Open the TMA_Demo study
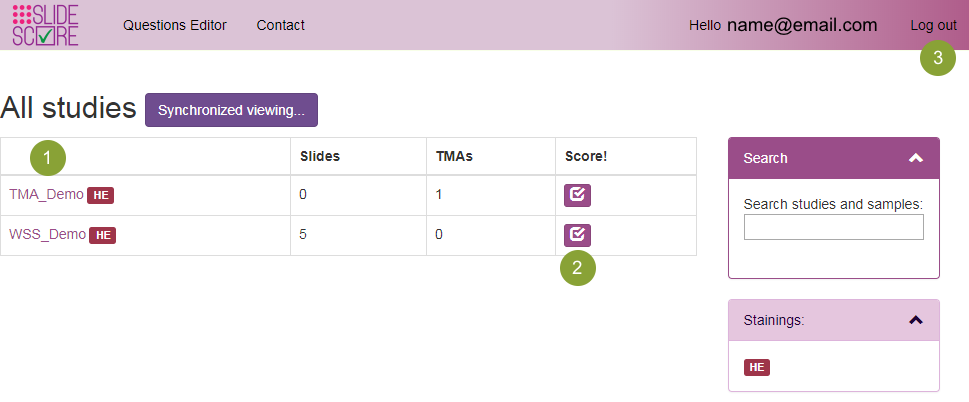This screenshot has width=969, height=402. tap(46, 195)
